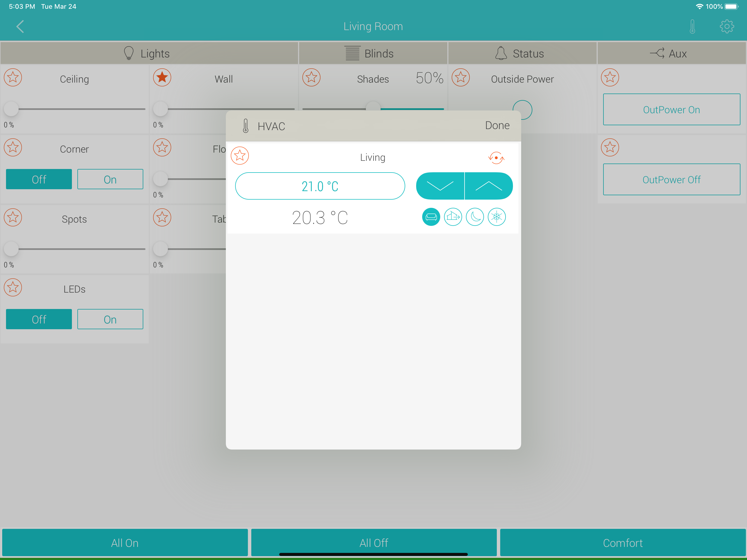This screenshot has height=560, width=747.
Task: Favorite the Table light star
Action: [162, 217]
